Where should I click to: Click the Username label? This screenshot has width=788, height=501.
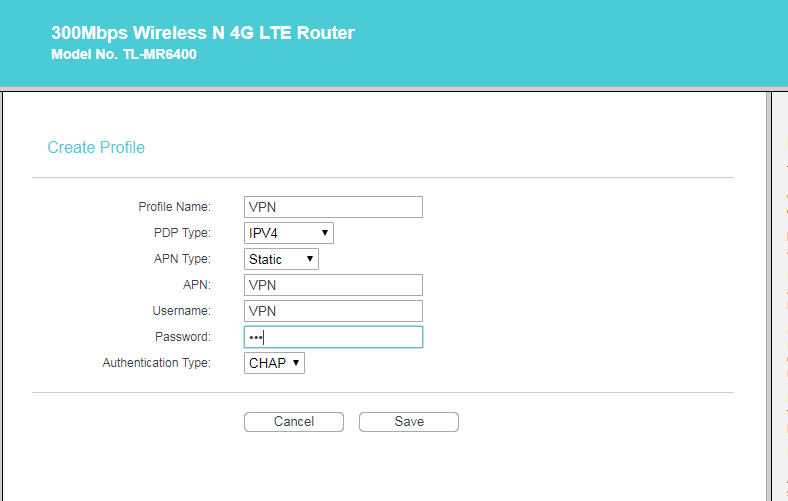coord(181,311)
